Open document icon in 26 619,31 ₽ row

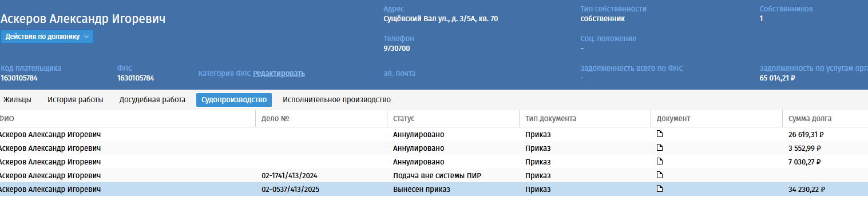pos(660,134)
